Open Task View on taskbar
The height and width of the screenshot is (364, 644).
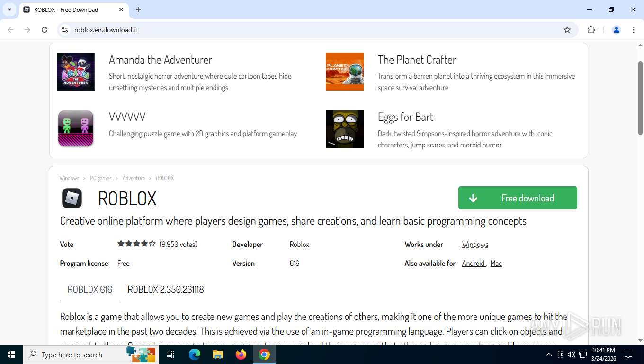coord(170,355)
